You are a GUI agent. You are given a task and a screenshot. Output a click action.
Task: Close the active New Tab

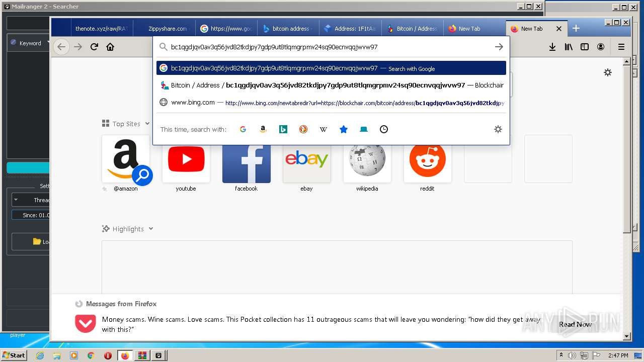point(558,29)
